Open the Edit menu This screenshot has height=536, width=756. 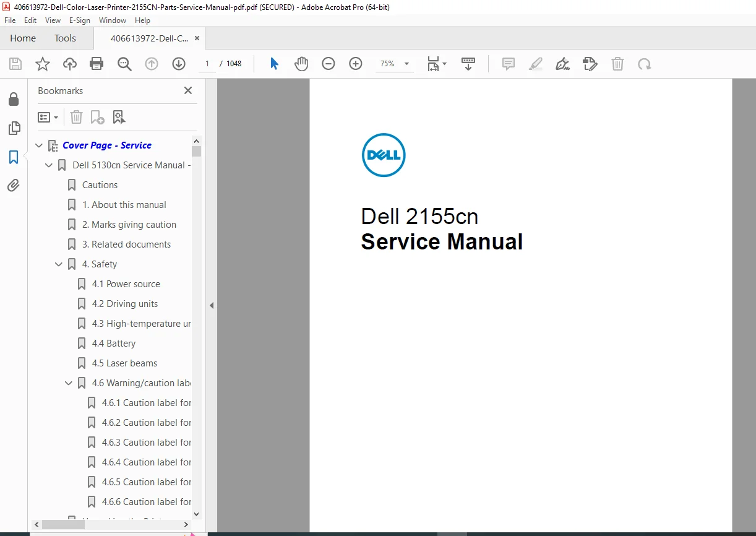[x=30, y=20]
